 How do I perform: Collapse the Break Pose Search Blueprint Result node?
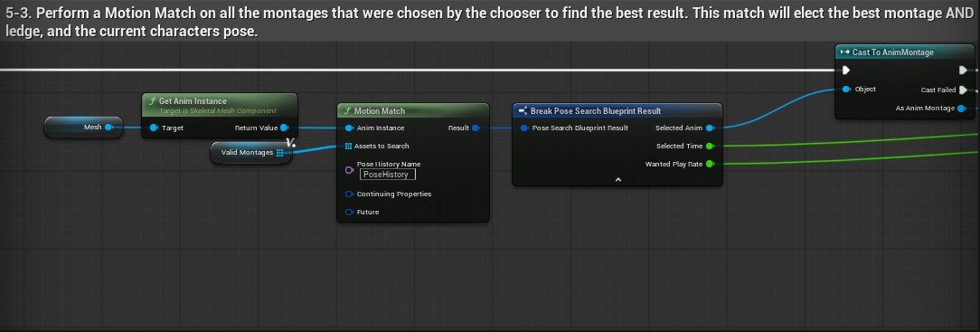click(x=617, y=179)
